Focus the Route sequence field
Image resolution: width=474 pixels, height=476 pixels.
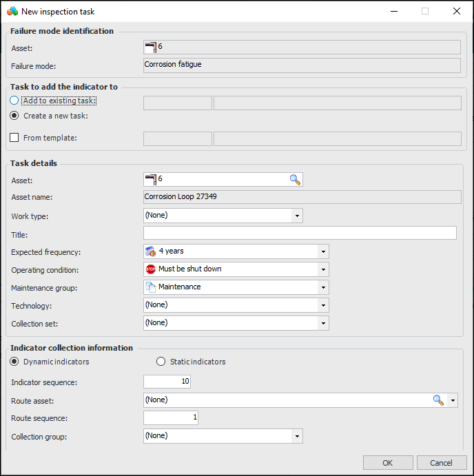[x=171, y=417]
